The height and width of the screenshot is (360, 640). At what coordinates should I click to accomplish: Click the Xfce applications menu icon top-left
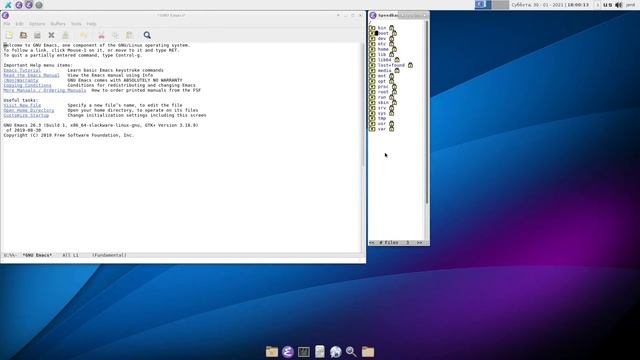pyautogui.click(x=8, y=5)
